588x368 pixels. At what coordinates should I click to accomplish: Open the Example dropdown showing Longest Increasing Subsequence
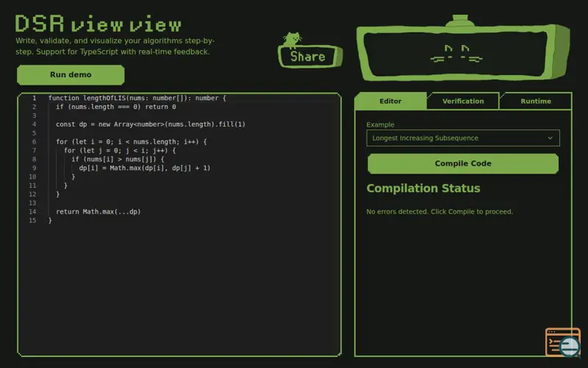coord(463,138)
